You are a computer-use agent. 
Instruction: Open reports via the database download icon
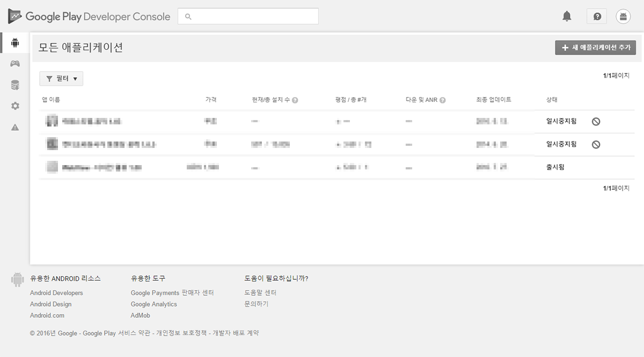tap(15, 84)
